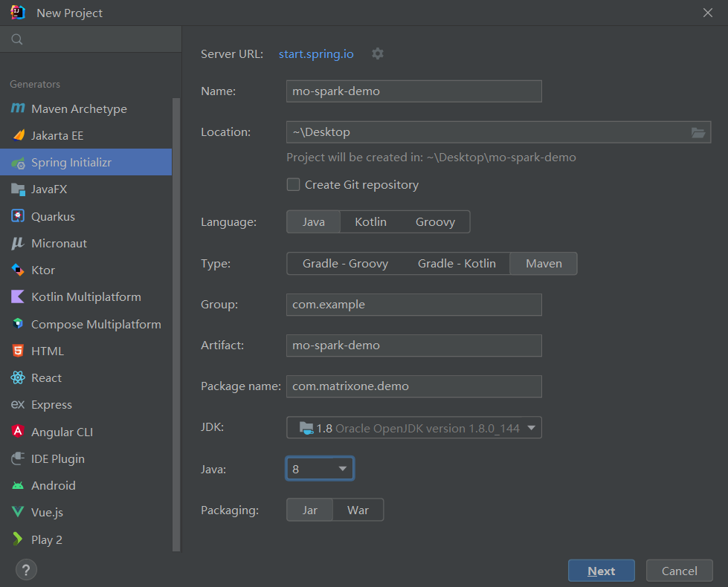
Task: Choose Maven build type
Action: pos(544,264)
